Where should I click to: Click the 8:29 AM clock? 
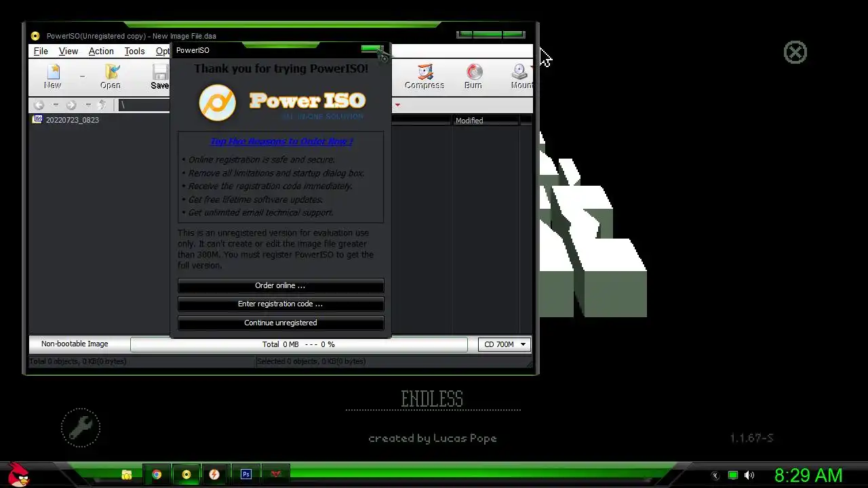coord(808,476)
